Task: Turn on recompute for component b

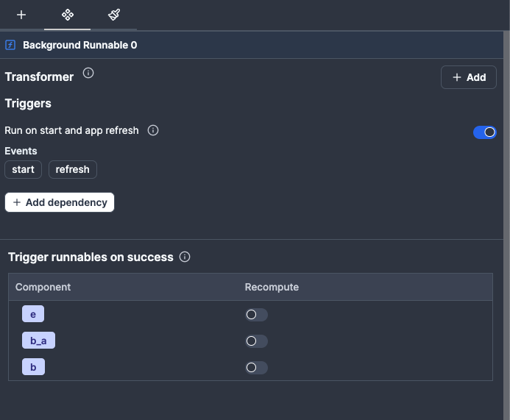Action: (256, 368)
